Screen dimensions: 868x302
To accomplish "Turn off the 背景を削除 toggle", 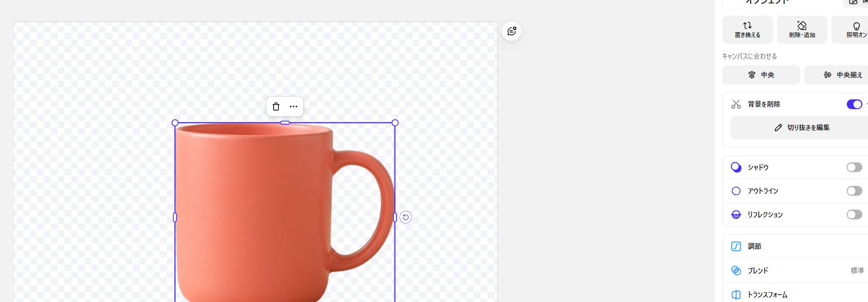I will 854,104.
